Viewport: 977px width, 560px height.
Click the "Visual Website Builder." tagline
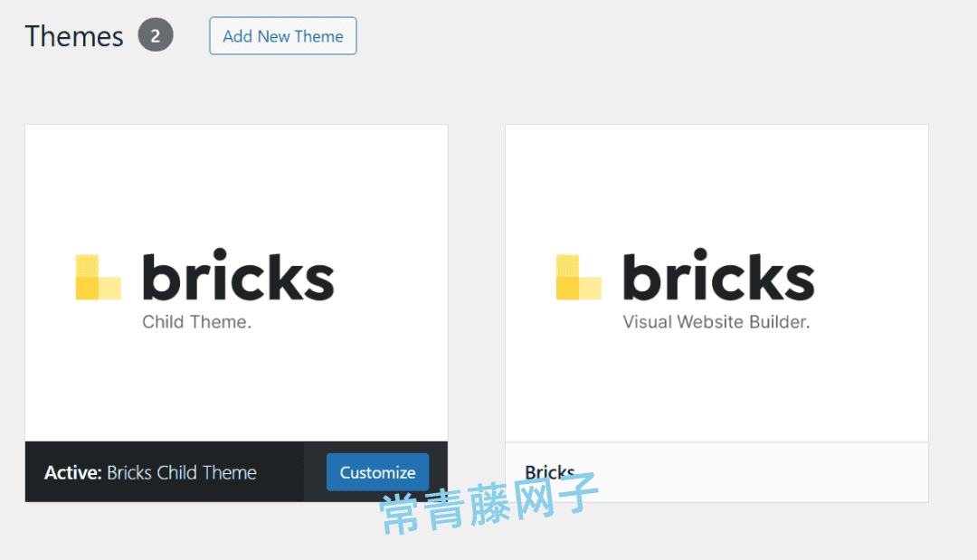716,322
